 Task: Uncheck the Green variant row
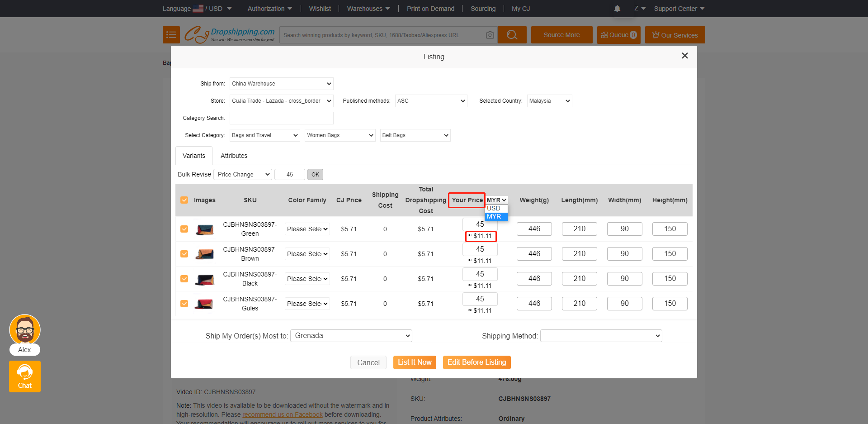184,229
